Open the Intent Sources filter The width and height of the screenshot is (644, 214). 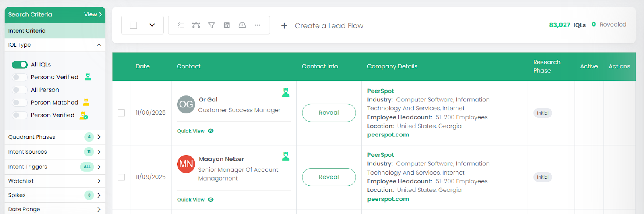pos(99,152)
